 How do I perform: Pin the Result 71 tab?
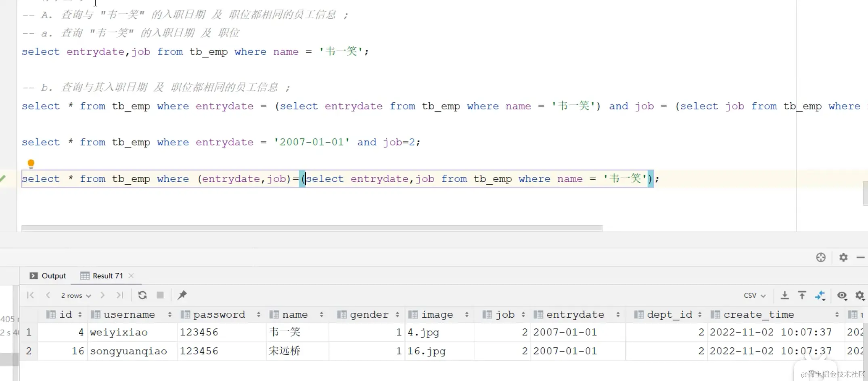pos(182,295)
